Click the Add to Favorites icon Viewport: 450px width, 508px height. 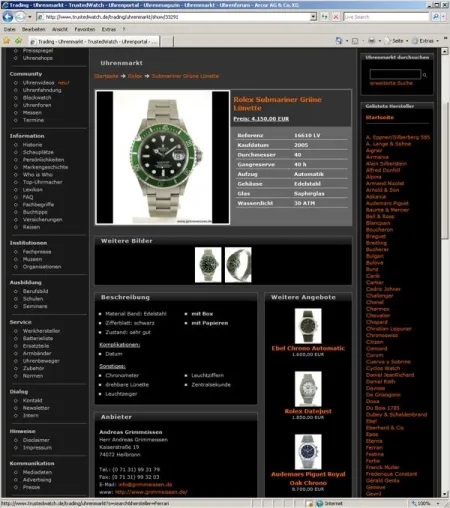[18, 41]
